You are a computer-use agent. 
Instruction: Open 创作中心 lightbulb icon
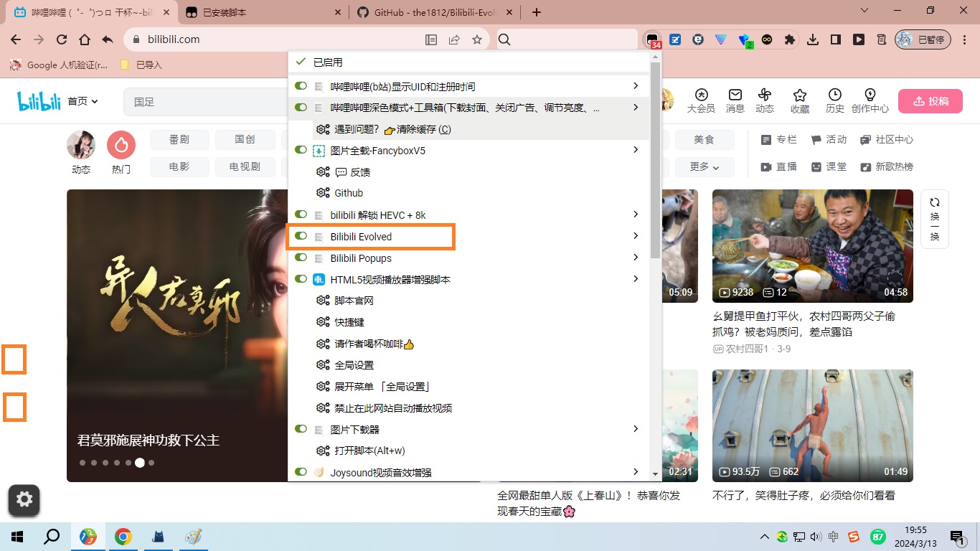tap(870, 101)
